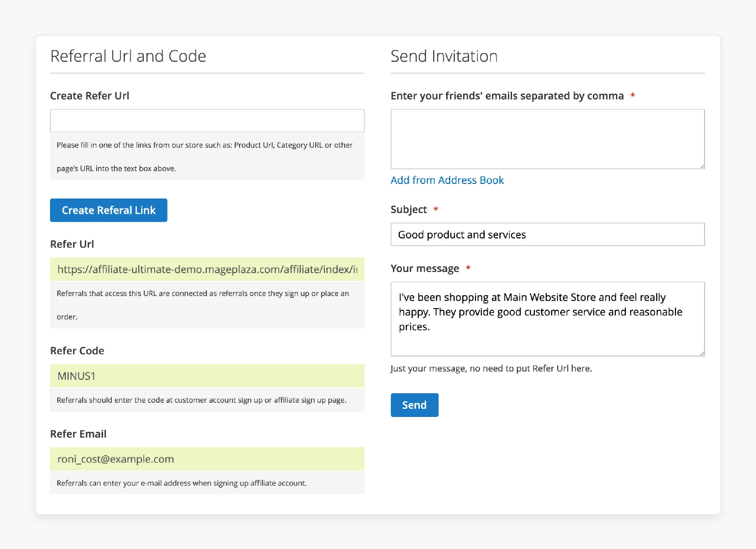Open Add from Address Book link
The width and height of the screenshot is (756, 549).
pos(447,180)
